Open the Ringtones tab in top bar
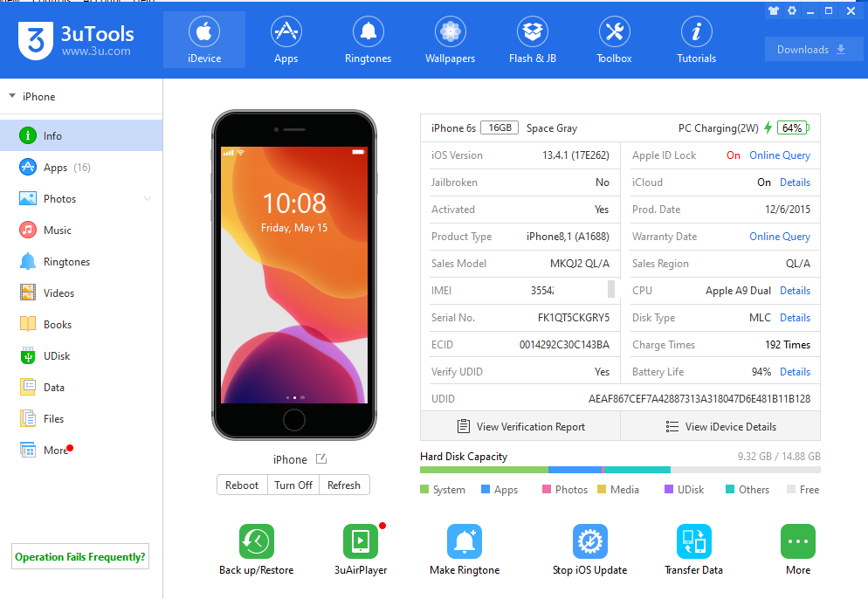The image size is (868, 599). pyautogui.click(x=369, y=40)
